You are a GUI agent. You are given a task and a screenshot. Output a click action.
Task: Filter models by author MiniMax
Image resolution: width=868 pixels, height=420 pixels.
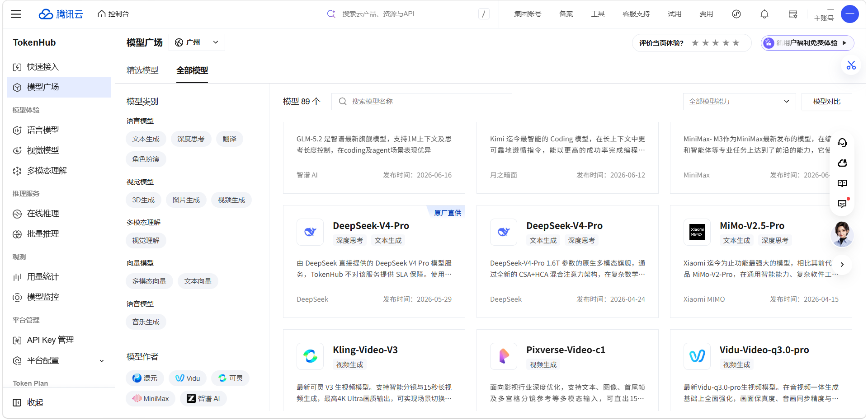coord(151,399)
